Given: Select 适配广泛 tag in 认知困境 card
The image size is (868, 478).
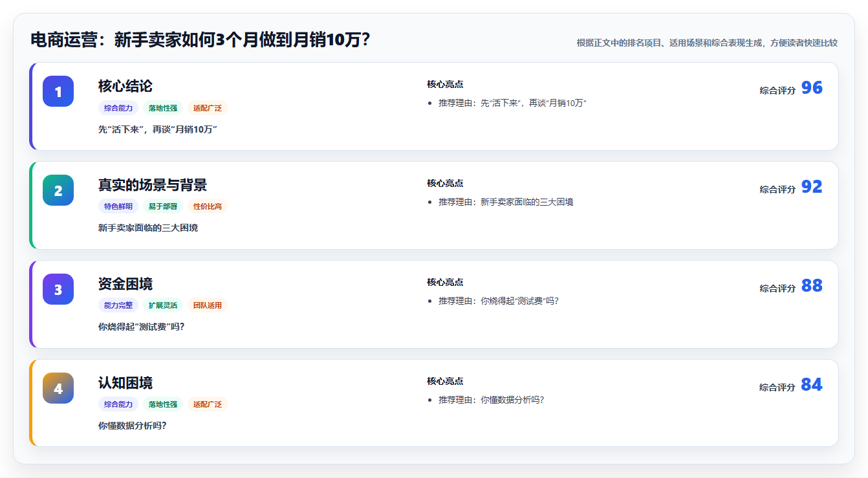Looking at the screenshot, I should click(208, 404).
